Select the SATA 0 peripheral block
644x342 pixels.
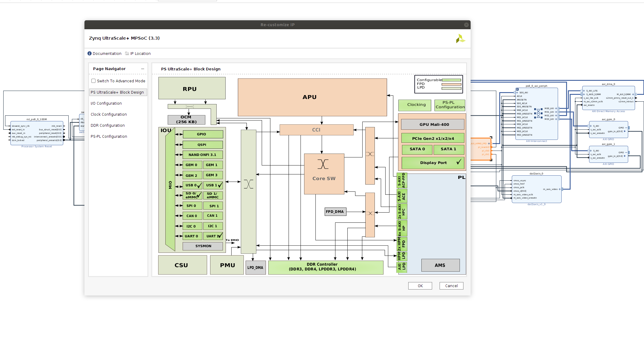click(417, 149)
